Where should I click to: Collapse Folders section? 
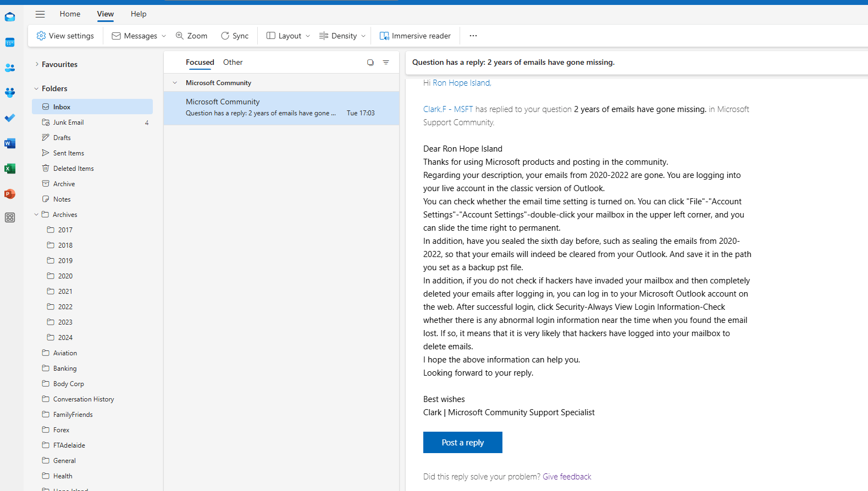36,88
